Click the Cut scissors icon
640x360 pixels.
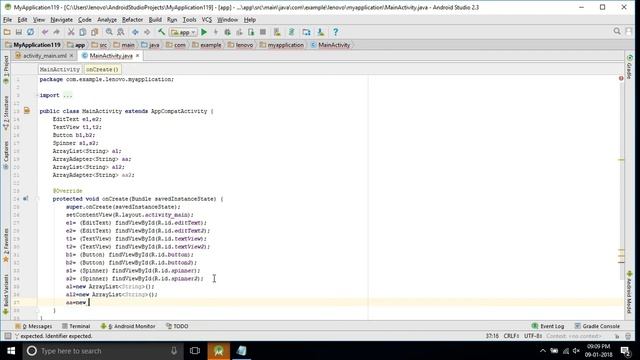tap(71, 32)
